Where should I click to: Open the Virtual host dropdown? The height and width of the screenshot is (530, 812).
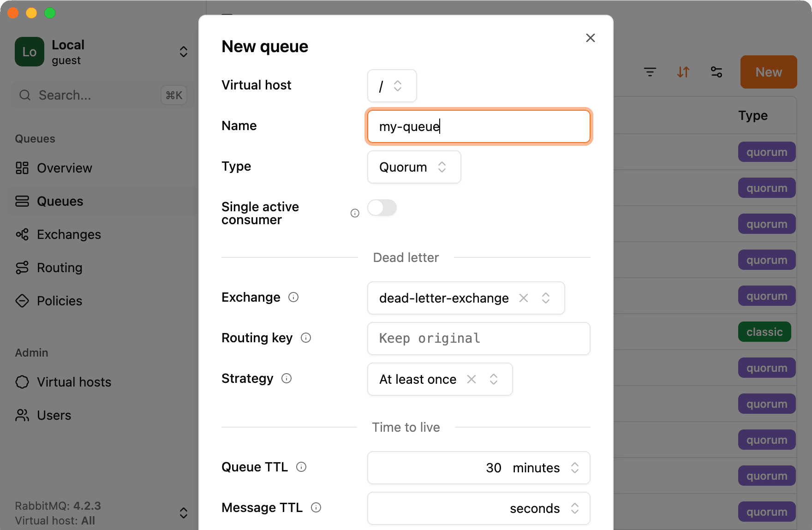pyautogui.click(x=392, y=86)
